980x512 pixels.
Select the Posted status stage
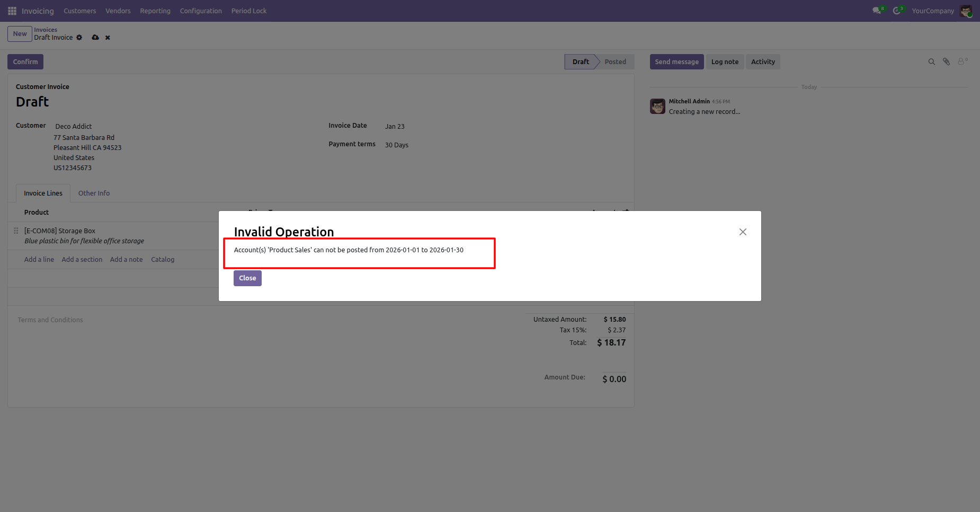point(615,62)
